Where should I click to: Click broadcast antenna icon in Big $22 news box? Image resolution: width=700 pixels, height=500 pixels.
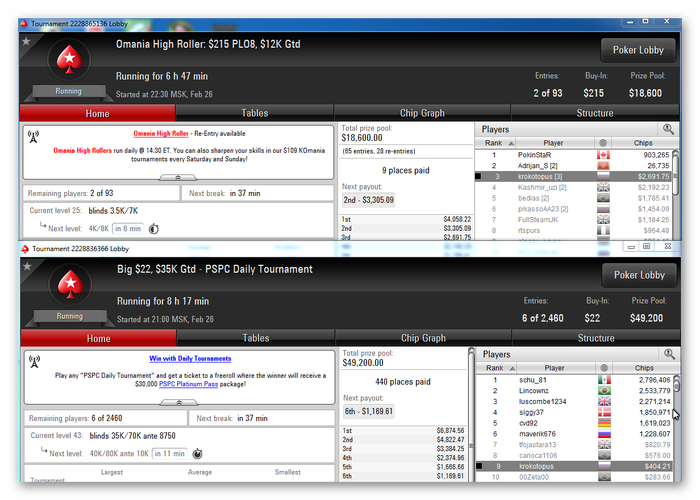point(34,362)
